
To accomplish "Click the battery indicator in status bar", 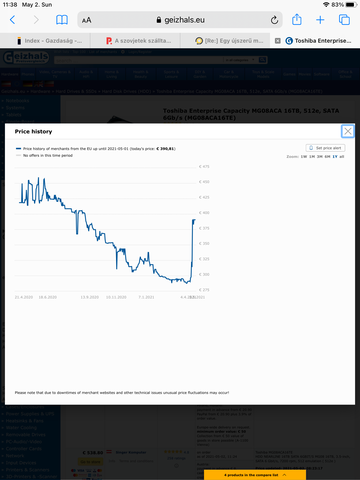I will (x=351, y=5).
